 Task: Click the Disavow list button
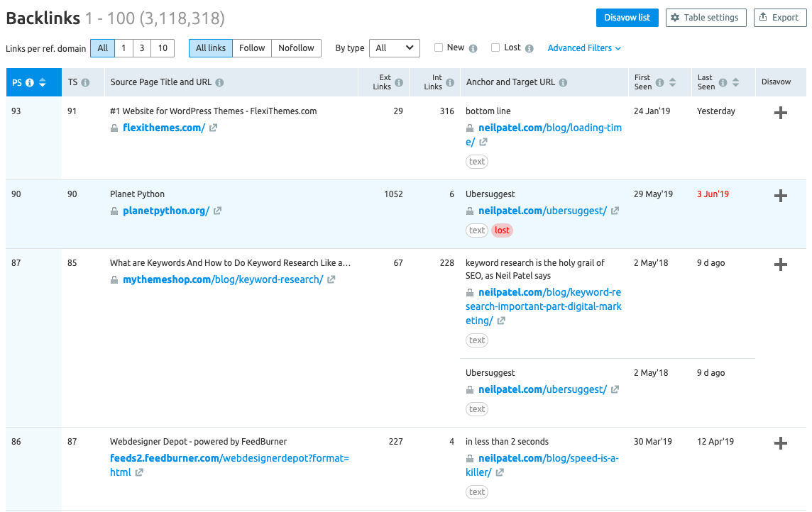627,18
